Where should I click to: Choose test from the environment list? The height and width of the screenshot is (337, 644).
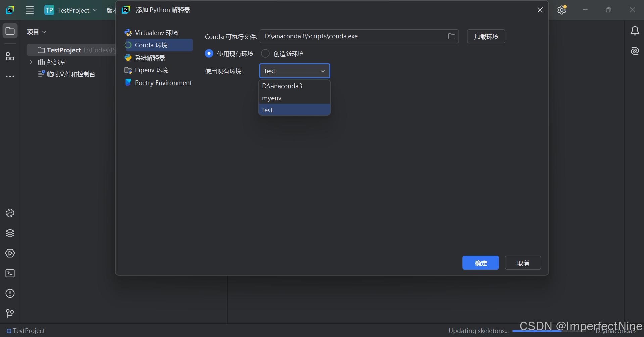click(294, 110)
